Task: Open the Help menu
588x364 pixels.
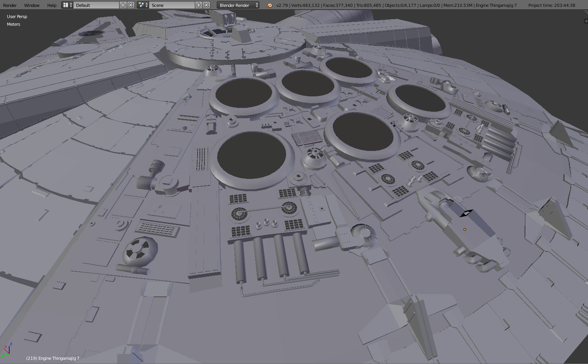Action: pos(51,5)
